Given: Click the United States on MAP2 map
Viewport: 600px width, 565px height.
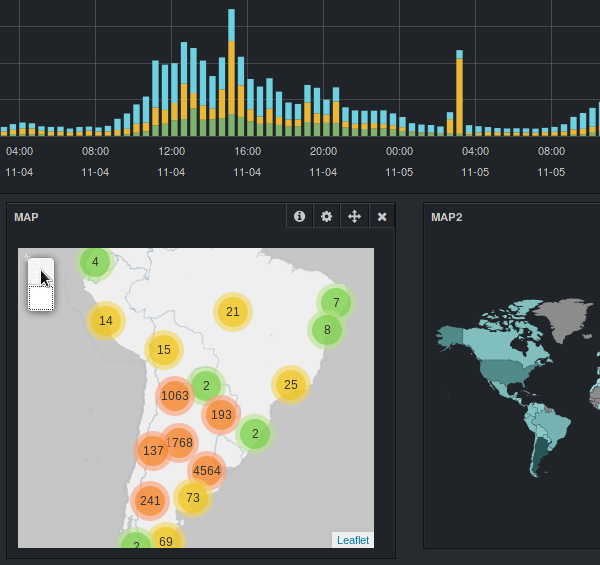Looking at the screenshot, I should (x=504, y=370).
